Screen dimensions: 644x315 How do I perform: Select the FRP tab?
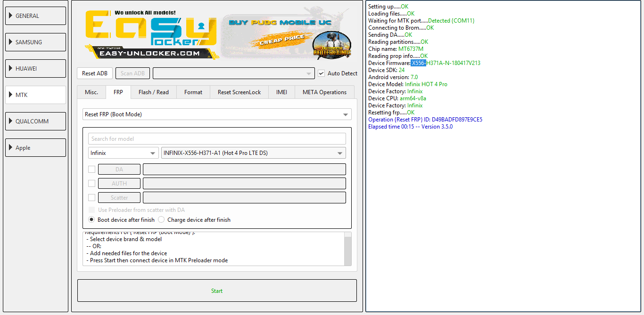(x=118, y=92)
